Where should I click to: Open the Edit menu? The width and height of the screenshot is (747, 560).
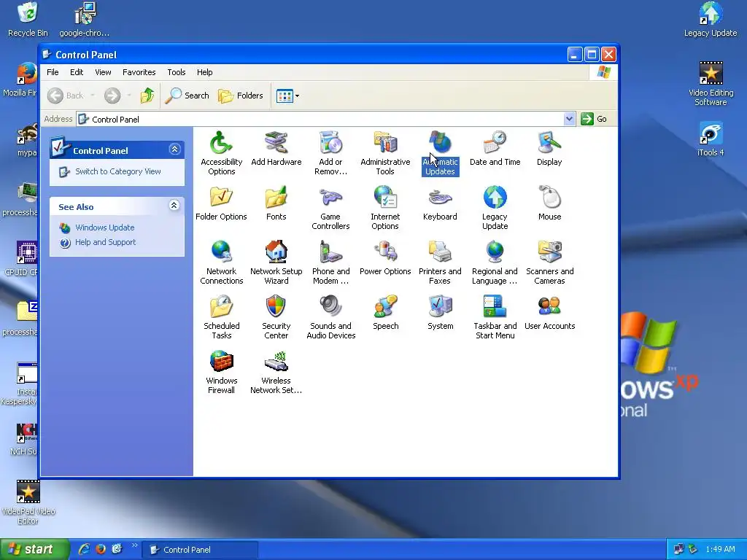tap(76, 72)
